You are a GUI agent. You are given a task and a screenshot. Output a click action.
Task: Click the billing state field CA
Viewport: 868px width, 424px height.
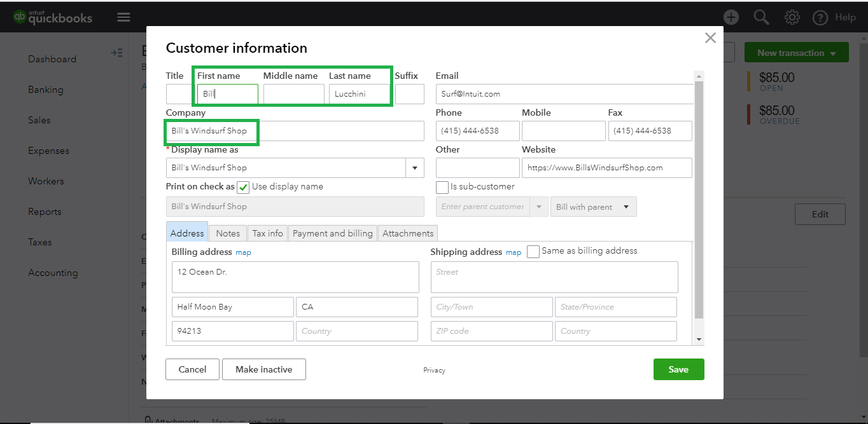click(357, 307)
